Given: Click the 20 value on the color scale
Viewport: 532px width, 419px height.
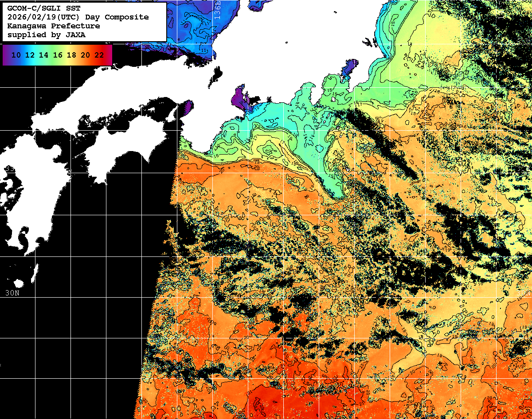Looking at the screenshot, I should 85,55.
